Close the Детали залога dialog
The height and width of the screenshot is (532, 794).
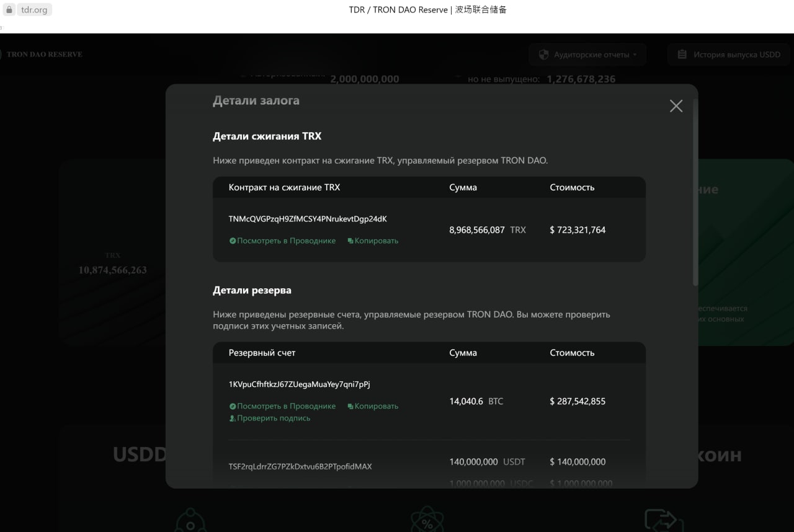pyautogui.click(x=676, y=106)
